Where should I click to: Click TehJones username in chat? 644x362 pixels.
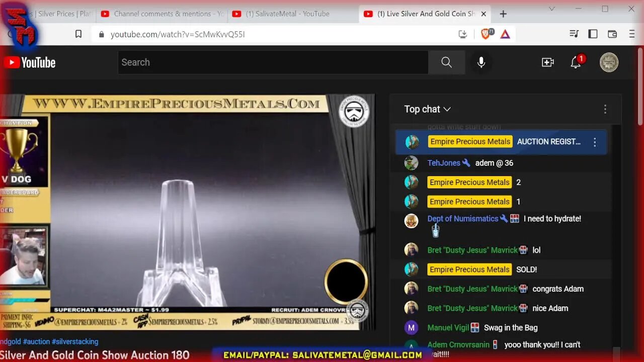pos(444,163)
